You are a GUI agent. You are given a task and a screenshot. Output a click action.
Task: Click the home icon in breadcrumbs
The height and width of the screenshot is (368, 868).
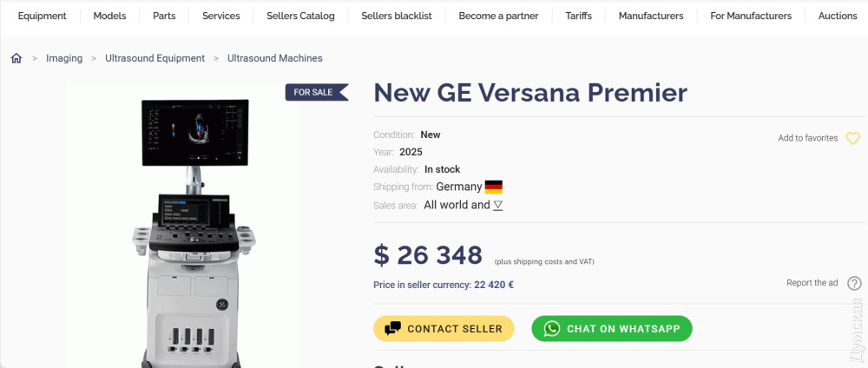(16, 58)
